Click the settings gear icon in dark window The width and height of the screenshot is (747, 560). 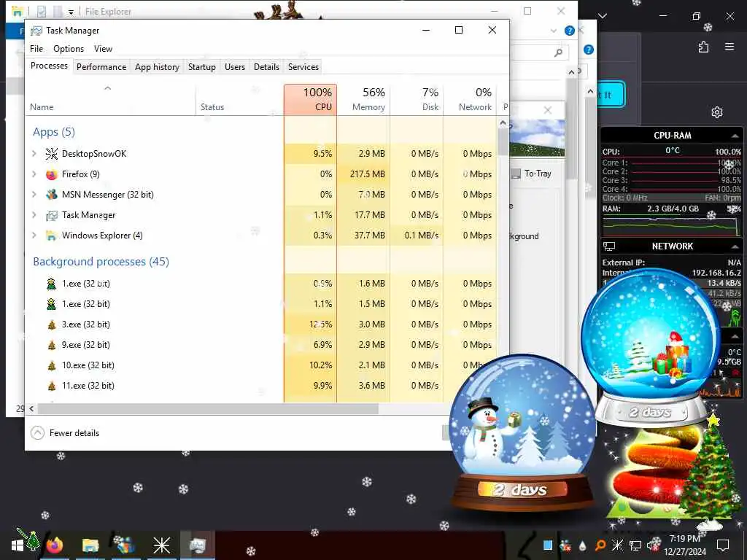[x=717, y=112]
